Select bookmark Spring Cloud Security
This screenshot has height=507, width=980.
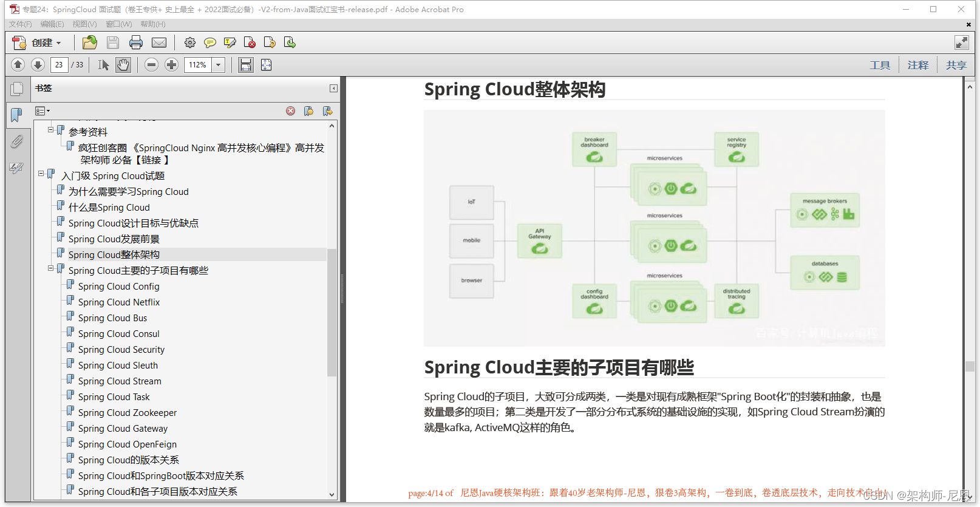(121, 350)
